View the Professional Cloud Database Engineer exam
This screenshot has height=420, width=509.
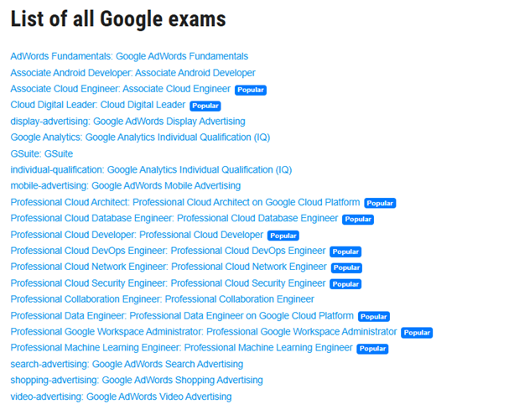[x=174, y=218]
